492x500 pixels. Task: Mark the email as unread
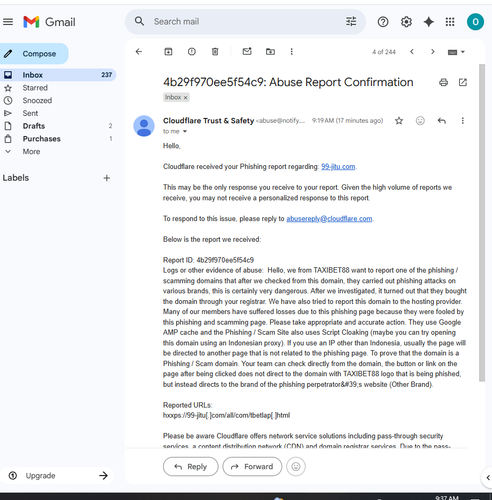tap(247, 52)
